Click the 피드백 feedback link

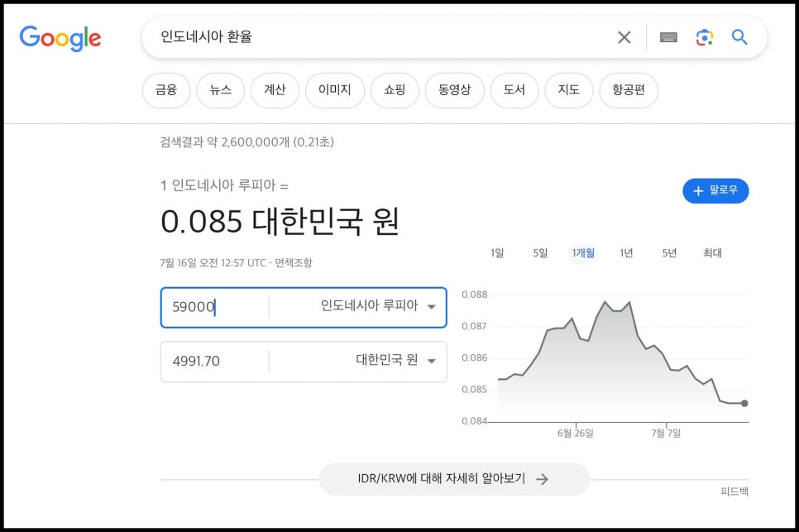(x=734, y=491)
